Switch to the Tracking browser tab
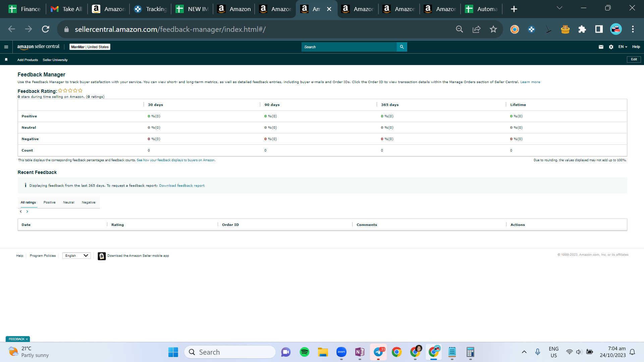644x362 pixels. 150,9
